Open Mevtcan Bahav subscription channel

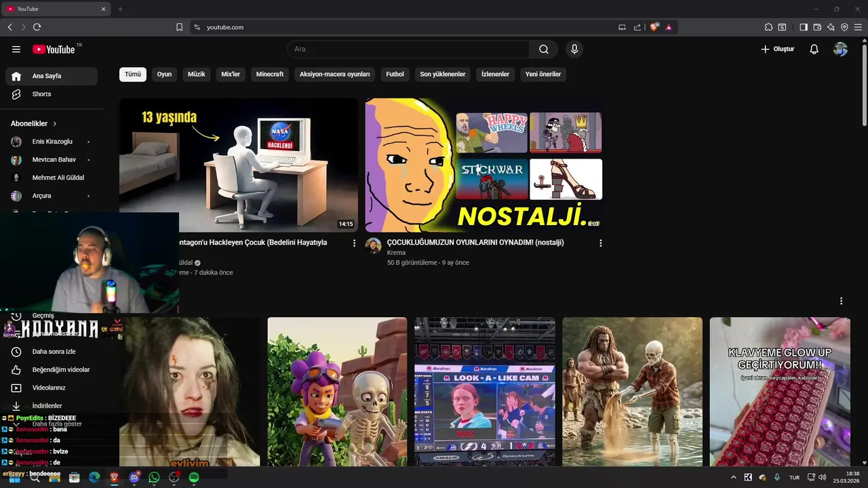point(52,160)
